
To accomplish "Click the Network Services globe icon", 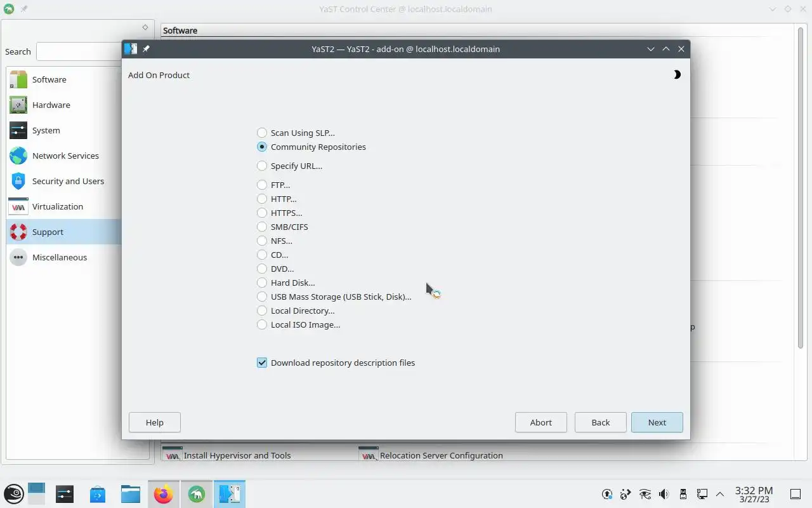I will (x=18, y=156).
